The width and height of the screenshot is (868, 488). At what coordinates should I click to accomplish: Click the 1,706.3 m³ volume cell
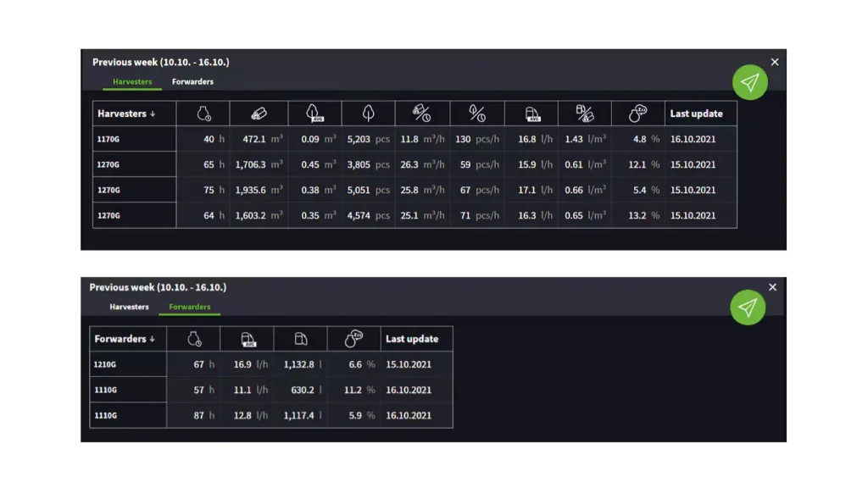259,164
